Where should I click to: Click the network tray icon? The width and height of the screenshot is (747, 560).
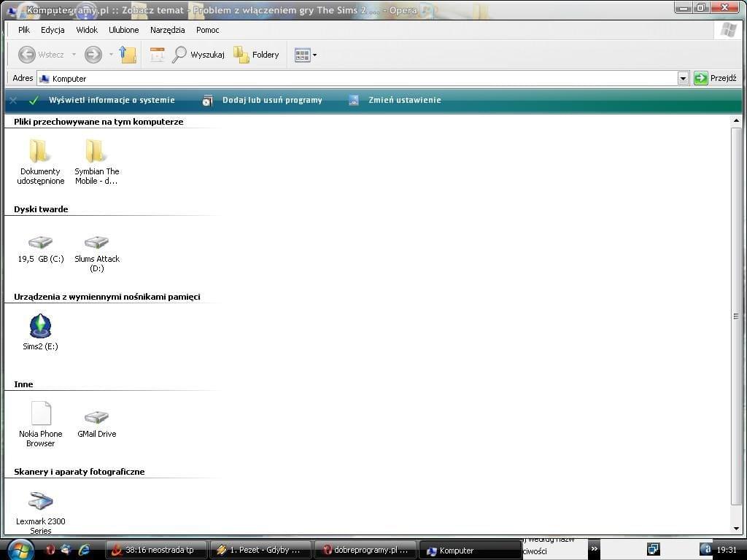pos(654,549)
